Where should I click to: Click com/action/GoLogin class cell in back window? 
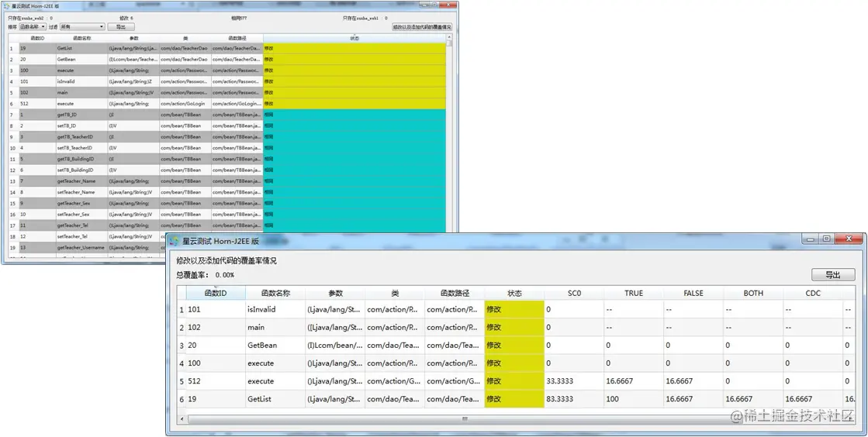[185, 104]
